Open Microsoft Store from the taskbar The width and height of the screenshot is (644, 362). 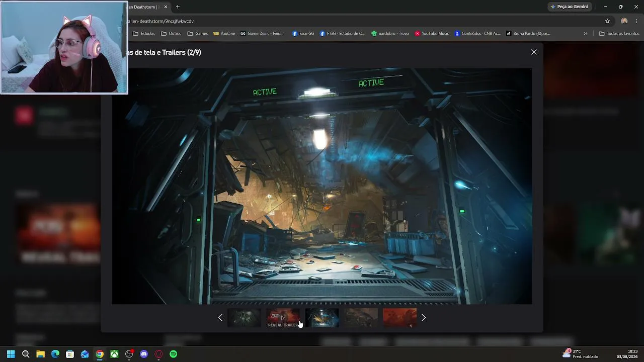coord(70,354)
